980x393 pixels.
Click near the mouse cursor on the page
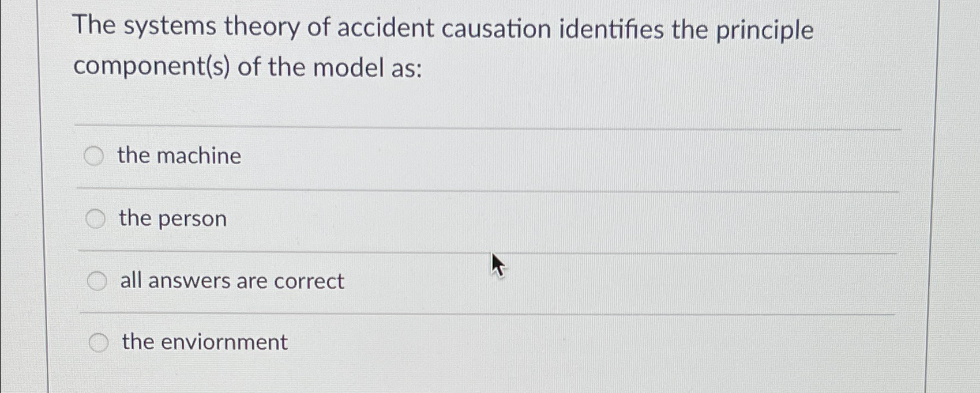click(497, 266)
